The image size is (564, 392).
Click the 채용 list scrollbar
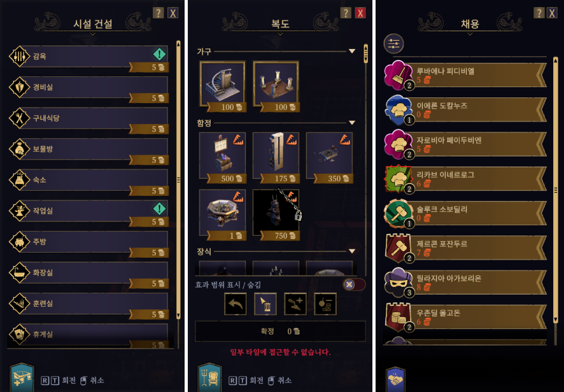coord(555,190)
